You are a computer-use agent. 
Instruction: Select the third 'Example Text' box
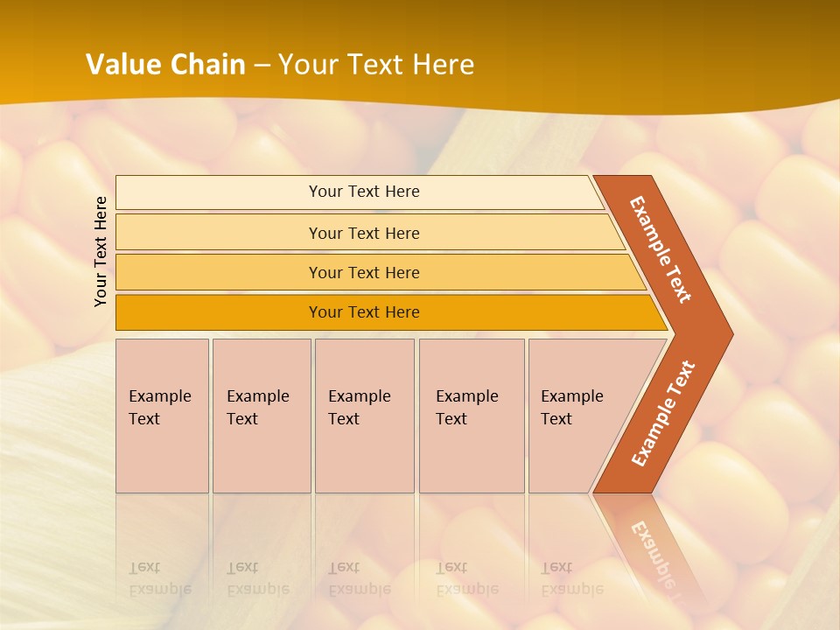coord(364,416)
